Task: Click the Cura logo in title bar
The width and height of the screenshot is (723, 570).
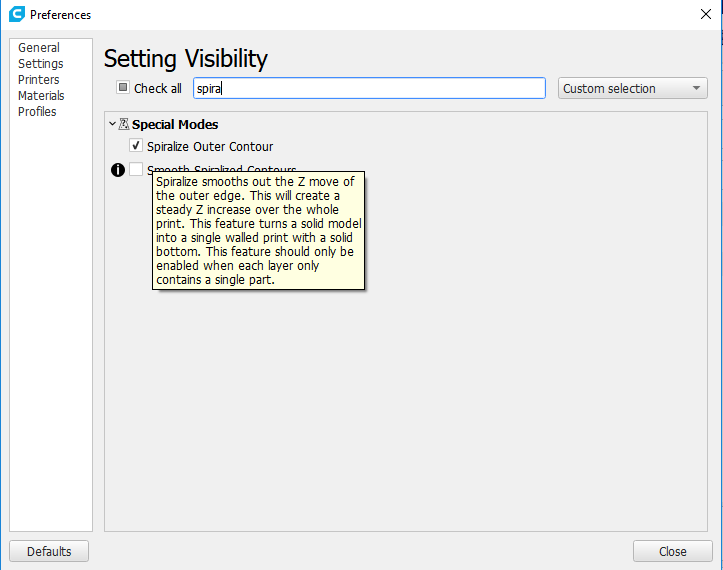Action: (16, 14)
